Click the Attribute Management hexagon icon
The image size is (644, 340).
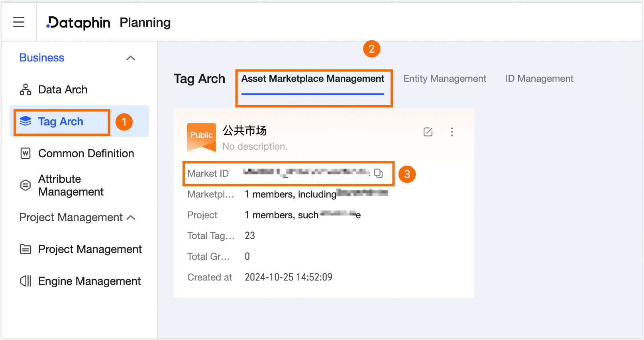tap(26, 185)
